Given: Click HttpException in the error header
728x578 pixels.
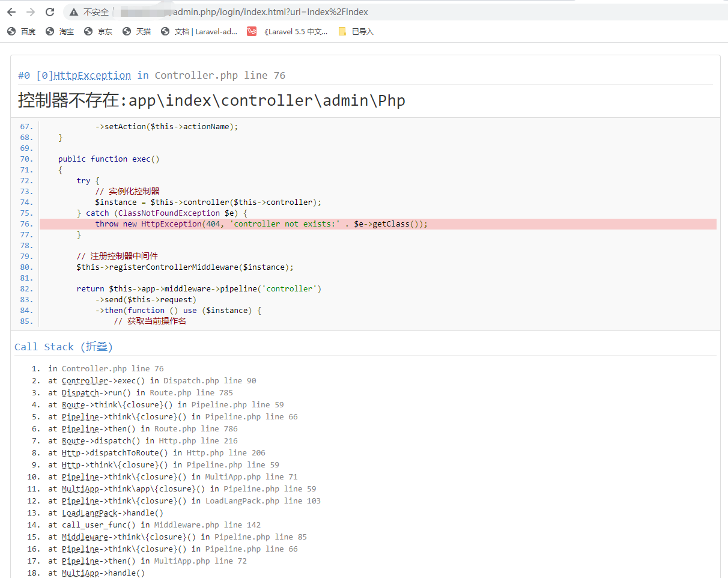Looking at the screenshot, I should click(93, 76).
